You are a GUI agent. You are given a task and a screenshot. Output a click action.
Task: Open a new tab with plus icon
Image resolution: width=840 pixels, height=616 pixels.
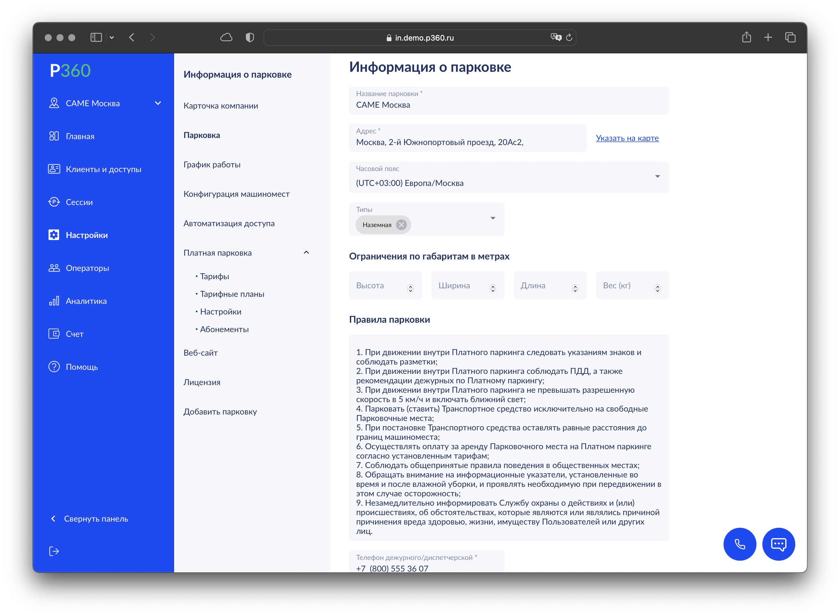tap(768, 37)
